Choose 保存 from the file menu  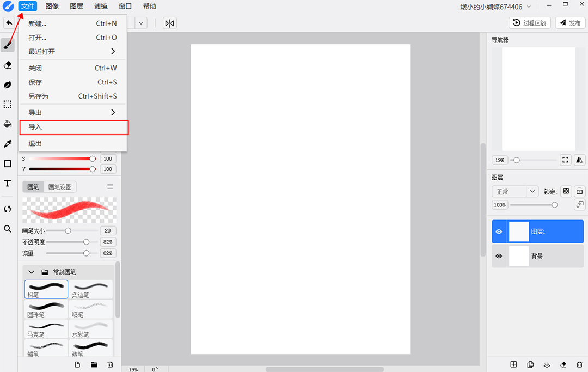(73, 82)
